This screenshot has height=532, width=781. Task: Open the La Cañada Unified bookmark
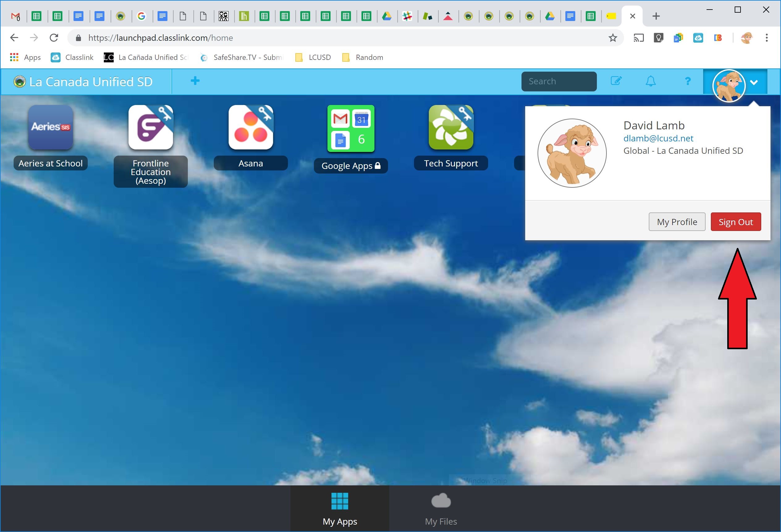[146, 57]
